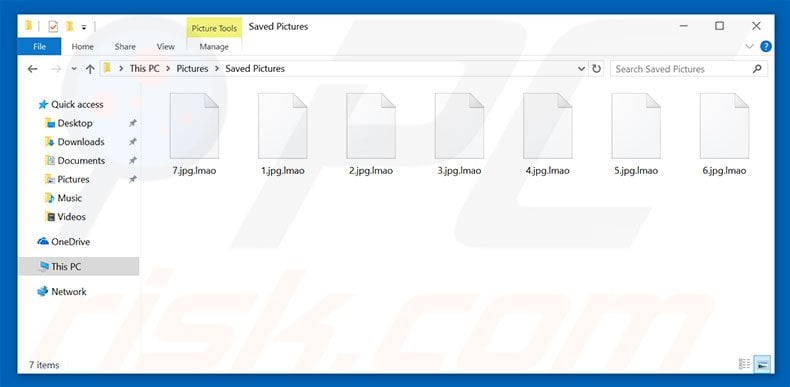This screenshot has width=790, height=387.
Task: Unpin Documents using its pin icon
Action: click(x=132, y=160)
